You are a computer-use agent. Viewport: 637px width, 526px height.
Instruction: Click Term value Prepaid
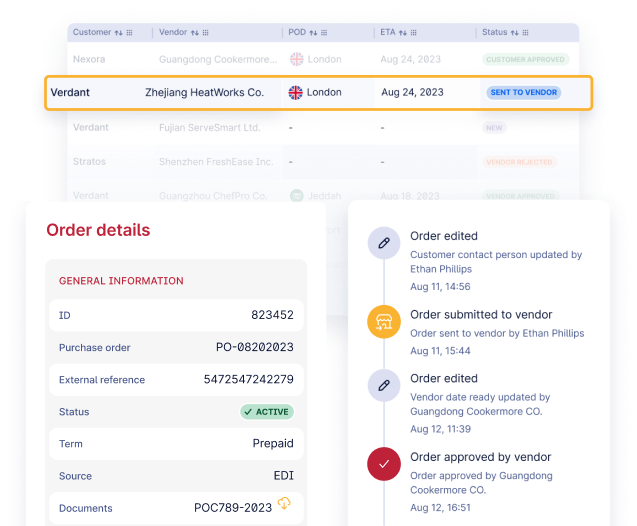point(273,444)
